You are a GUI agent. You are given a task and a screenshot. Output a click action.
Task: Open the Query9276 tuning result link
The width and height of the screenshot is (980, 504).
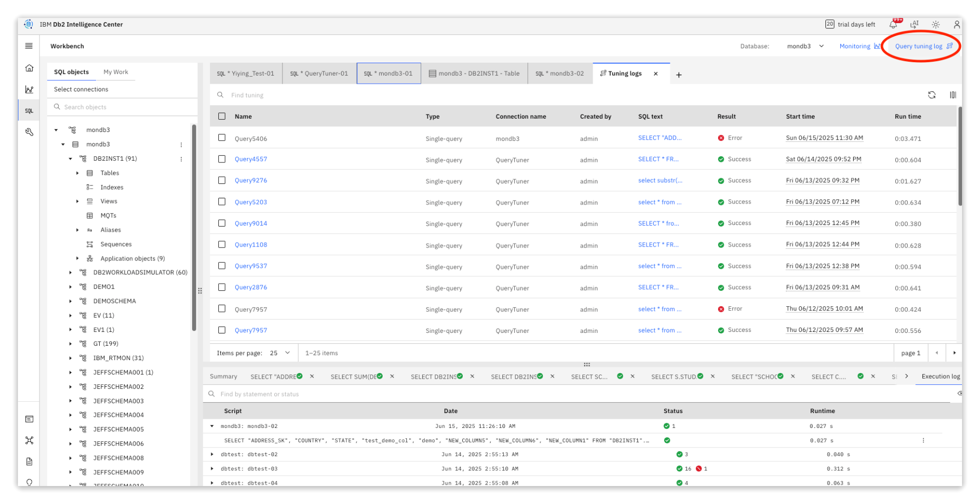pos(251,180)
